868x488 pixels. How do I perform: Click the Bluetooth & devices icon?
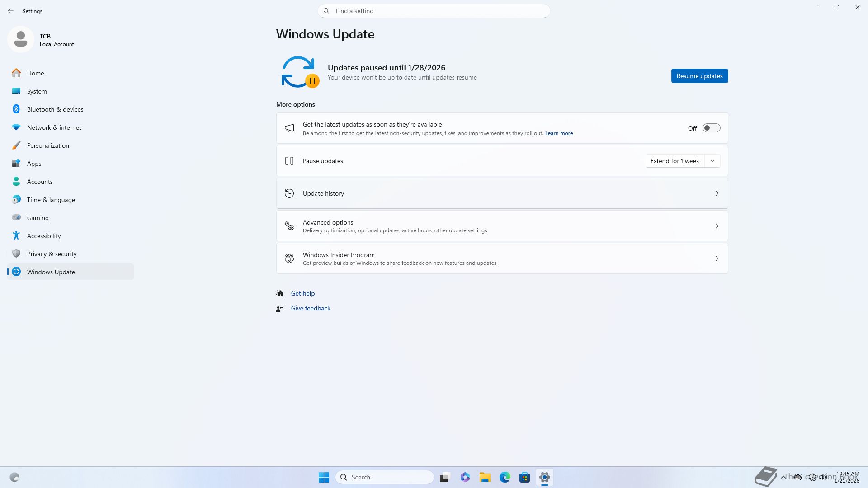click(16, 109)
